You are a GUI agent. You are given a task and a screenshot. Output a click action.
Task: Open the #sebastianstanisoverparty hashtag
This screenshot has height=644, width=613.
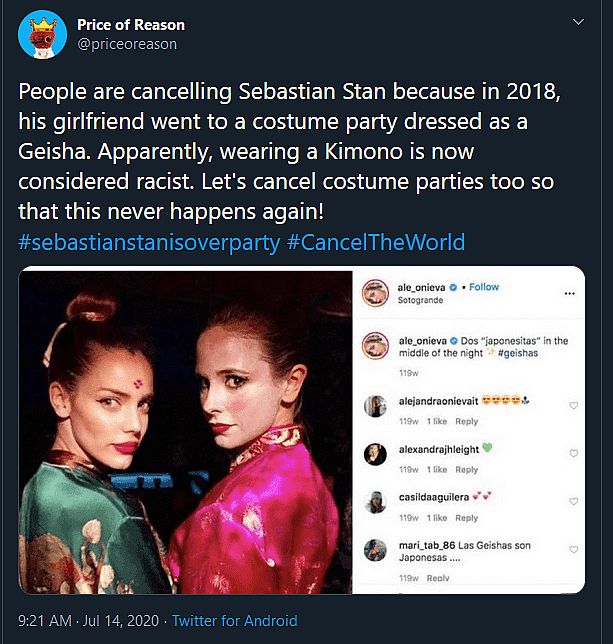150,243
